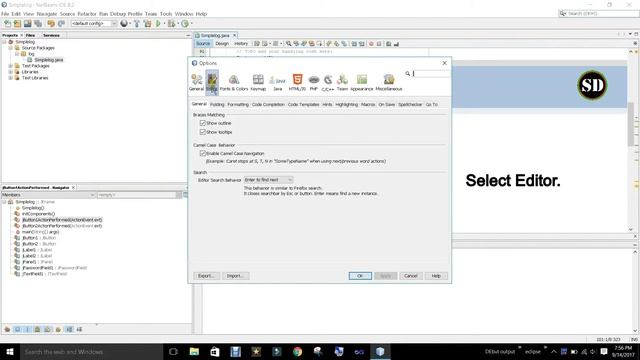
Task: Open the PHP options category
Action: 313,82
